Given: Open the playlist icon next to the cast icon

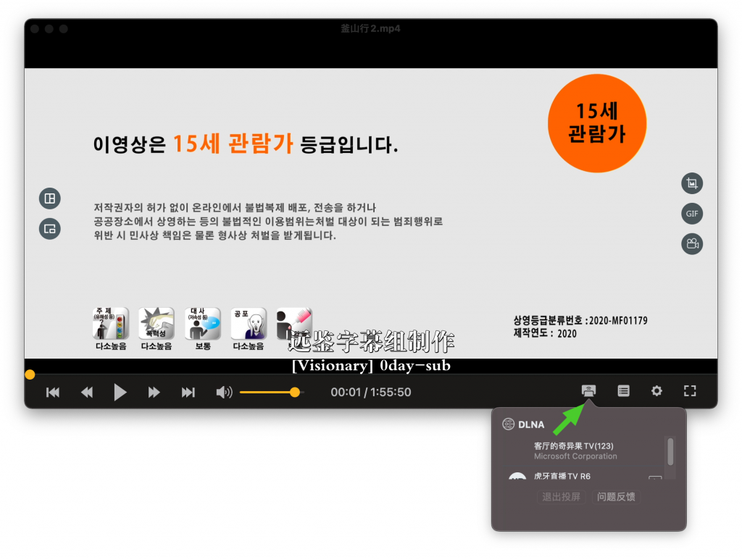Looking at the screenshot, I should click(x=622, y=391).
